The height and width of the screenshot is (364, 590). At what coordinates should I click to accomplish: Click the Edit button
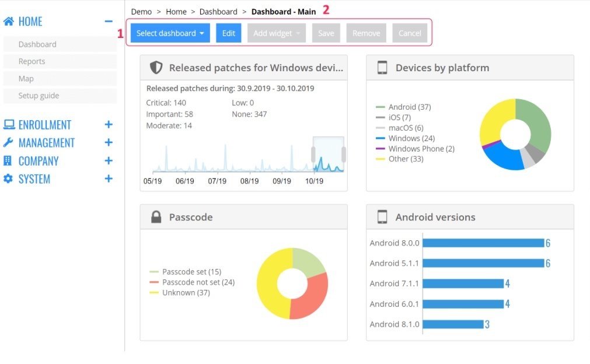[228, 33]
